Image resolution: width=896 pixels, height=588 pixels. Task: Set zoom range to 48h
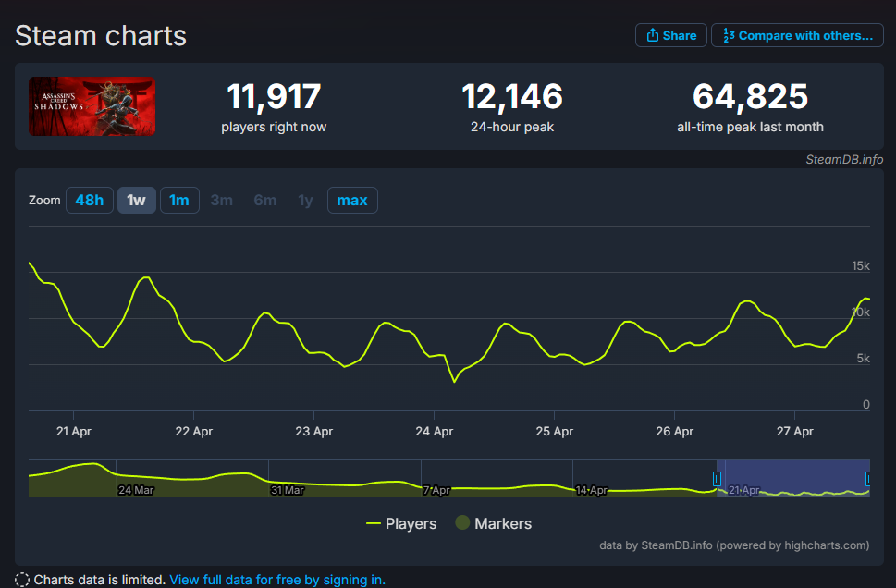click(x=89, y=200)
